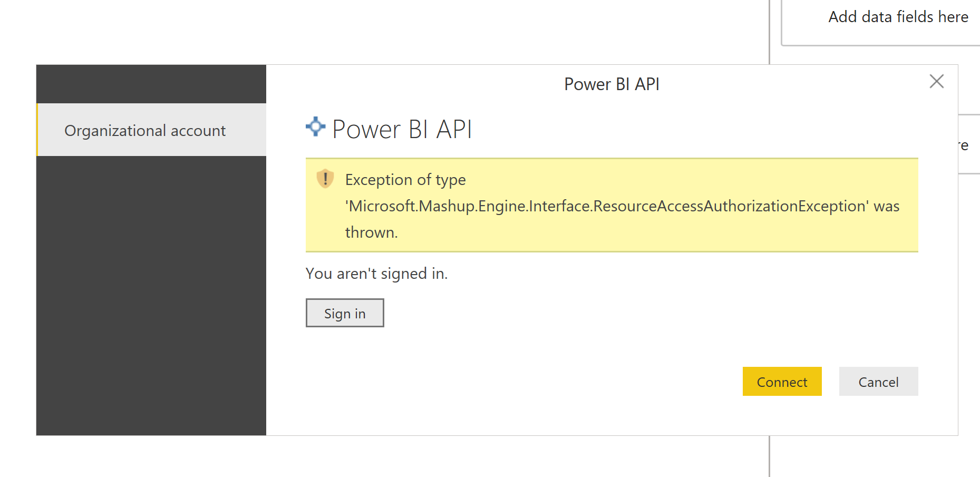This screenshot has width=980, height=477.
Task: Click the Power BI API title at the top
Action: click(x=612, y=84)
